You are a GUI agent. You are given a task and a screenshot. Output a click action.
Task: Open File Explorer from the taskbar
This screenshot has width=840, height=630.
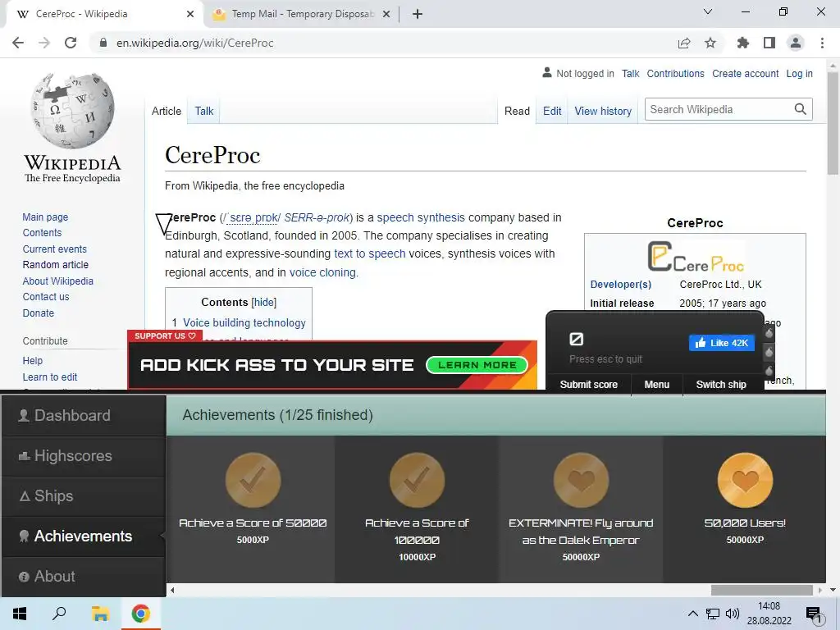(100, 614)
